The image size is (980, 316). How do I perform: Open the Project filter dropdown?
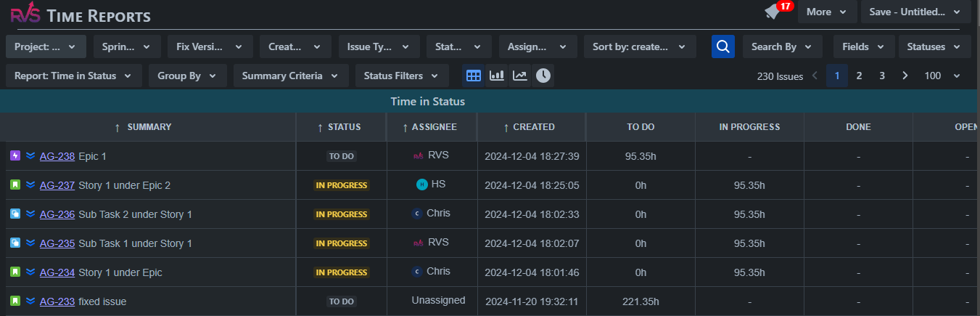(46, 46)
